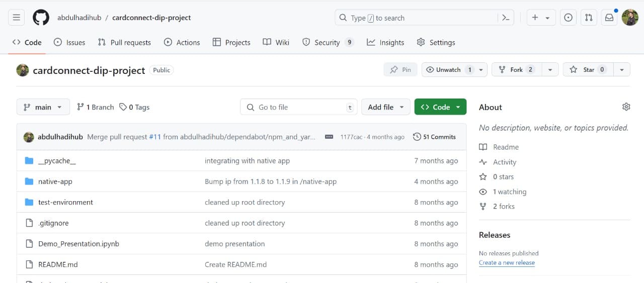Click the About settings gear icon
This screenshot has width=644, height=283.
tap(626, 107)
